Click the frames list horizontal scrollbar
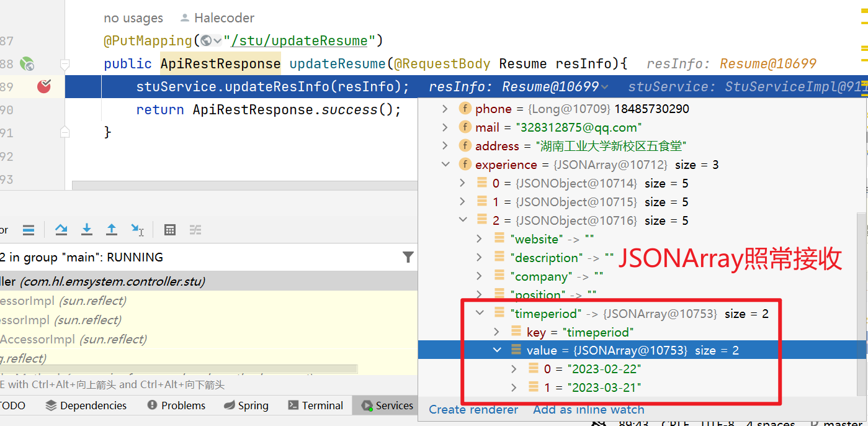 point(179,369)
